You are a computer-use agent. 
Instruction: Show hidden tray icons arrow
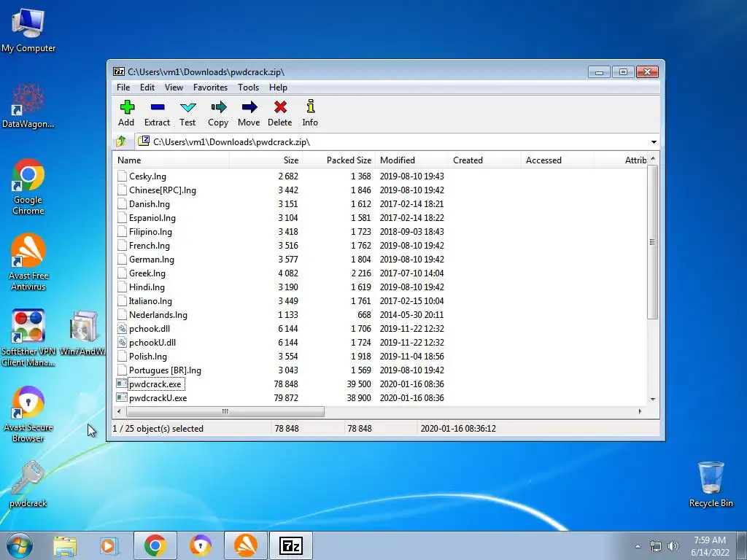pos(638,546)
